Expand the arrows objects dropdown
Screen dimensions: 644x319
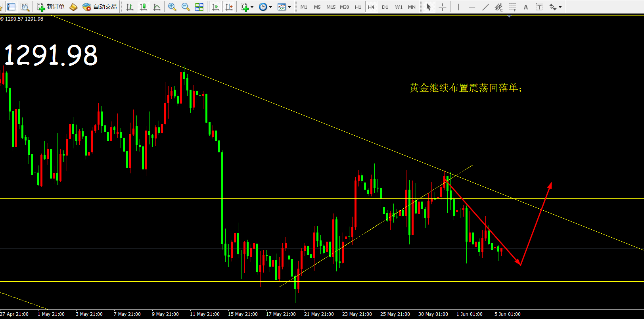(560, 7)
